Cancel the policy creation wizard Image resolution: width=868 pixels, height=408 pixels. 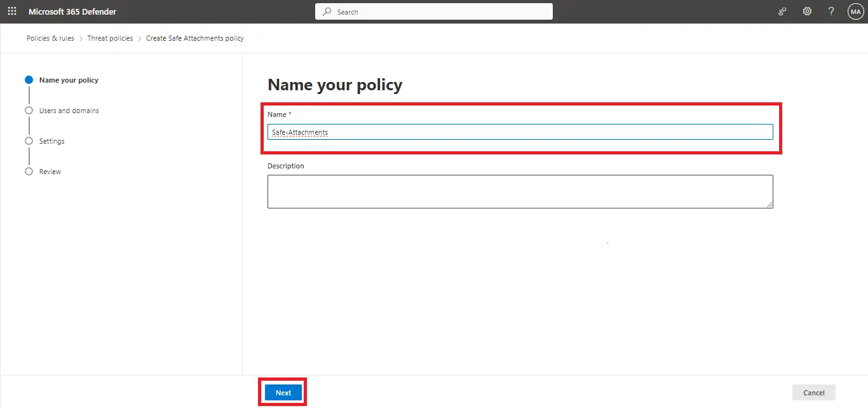click(x=813, y=393)
